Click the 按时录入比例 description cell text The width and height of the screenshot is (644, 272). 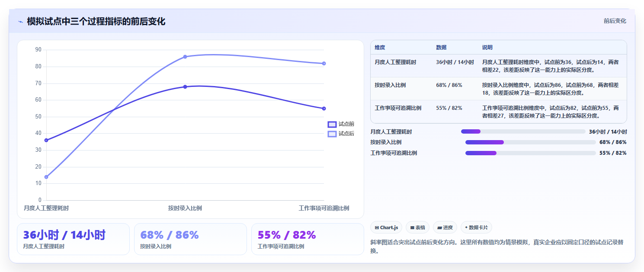point(550,89)
